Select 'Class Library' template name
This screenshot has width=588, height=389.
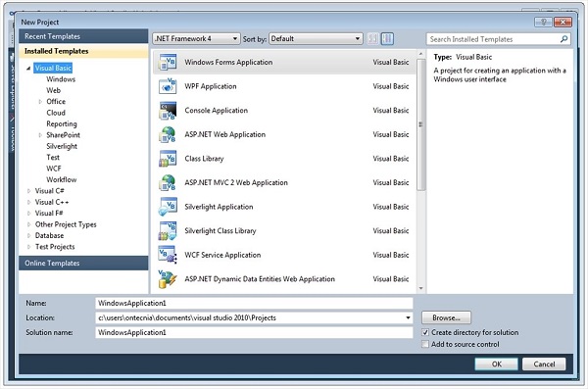pos(204,159)
